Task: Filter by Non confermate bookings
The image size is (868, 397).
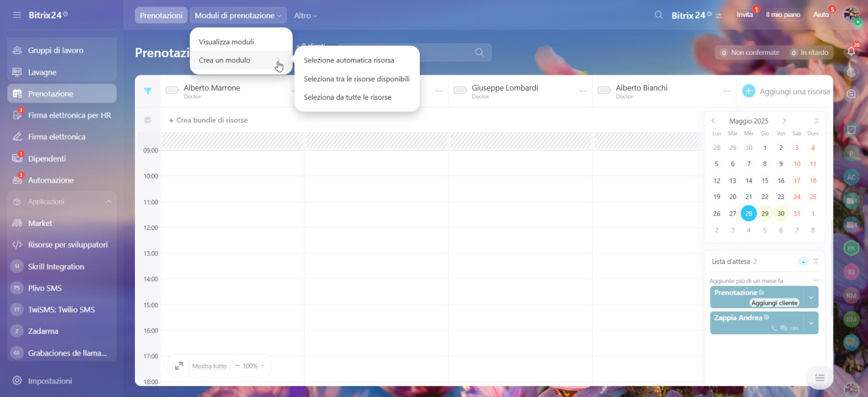Action: (749, 52)
